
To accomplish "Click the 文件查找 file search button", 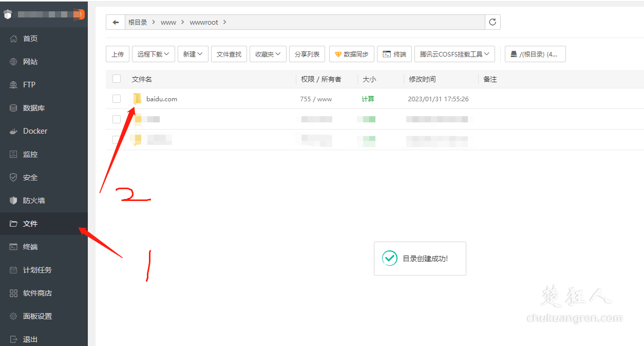I will click(x=229, y=54).
